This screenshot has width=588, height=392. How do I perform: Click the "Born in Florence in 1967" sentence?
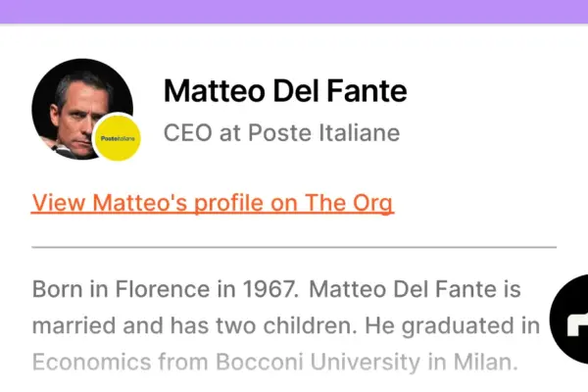pos(164,290)
